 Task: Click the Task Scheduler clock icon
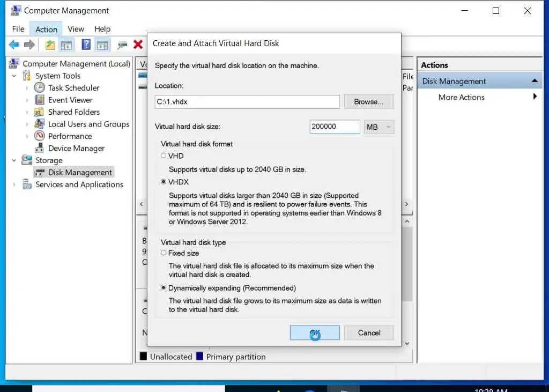(x=40, y=87)
